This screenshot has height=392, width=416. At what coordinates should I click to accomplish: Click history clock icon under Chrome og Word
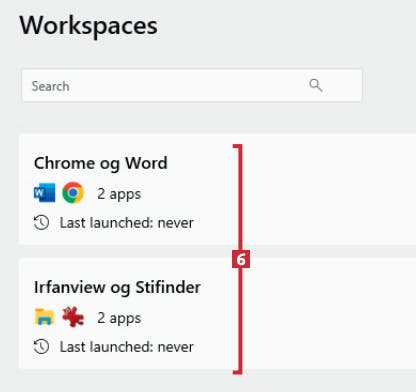(x=41, y=223)
